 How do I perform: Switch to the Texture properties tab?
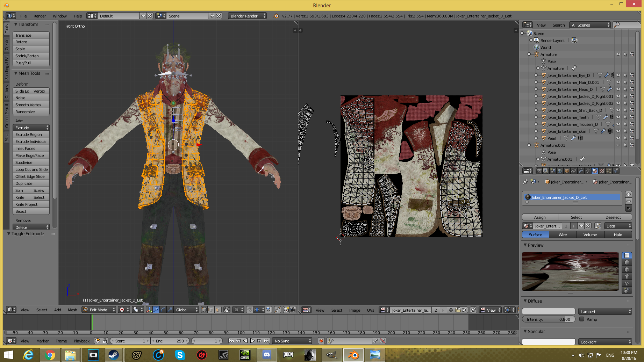(x=602, y=171)
